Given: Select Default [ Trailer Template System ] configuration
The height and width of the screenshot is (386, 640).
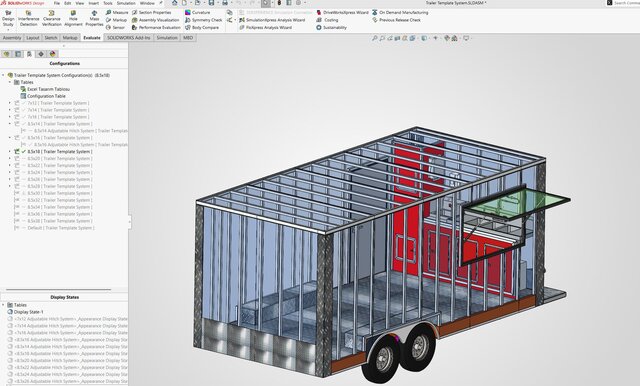Looking at the screenshot, I should (54, 228).
